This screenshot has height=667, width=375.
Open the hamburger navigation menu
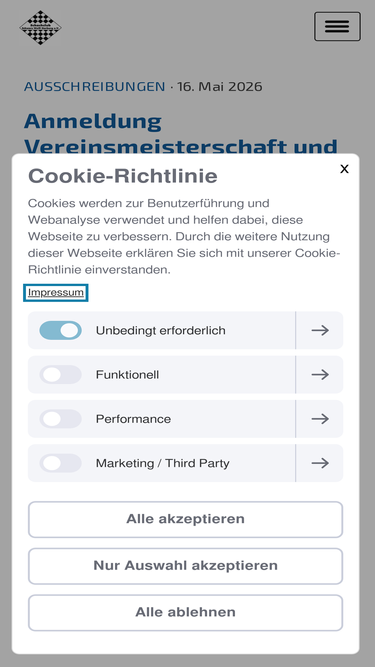click(337, 26)
